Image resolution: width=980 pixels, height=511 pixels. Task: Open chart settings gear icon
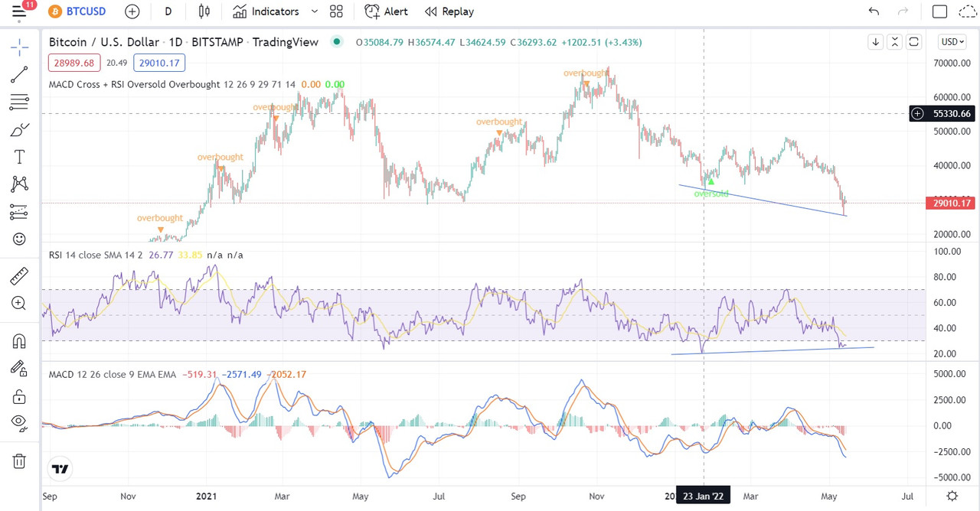952,496
